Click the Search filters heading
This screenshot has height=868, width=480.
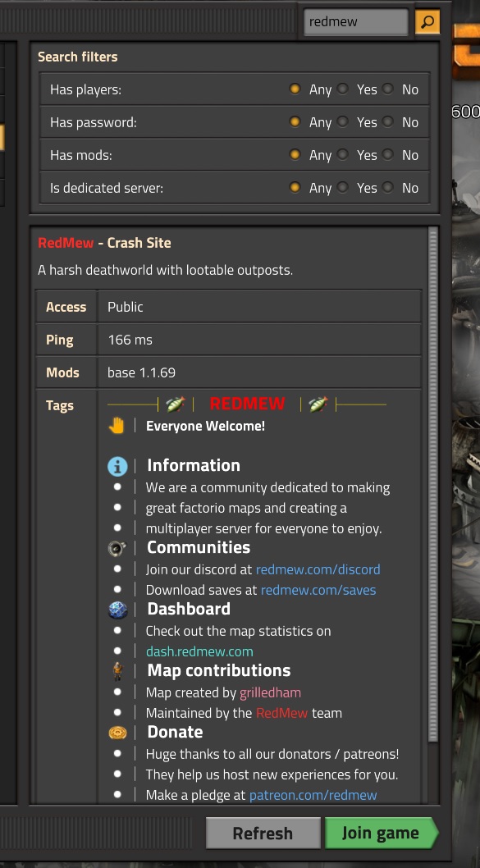pos(77,57)
